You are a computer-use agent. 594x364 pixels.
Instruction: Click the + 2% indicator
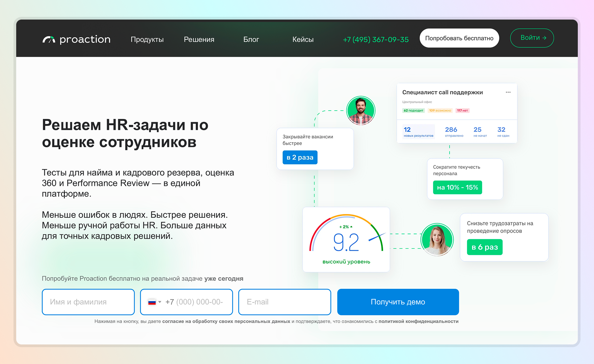click(346, 227)
